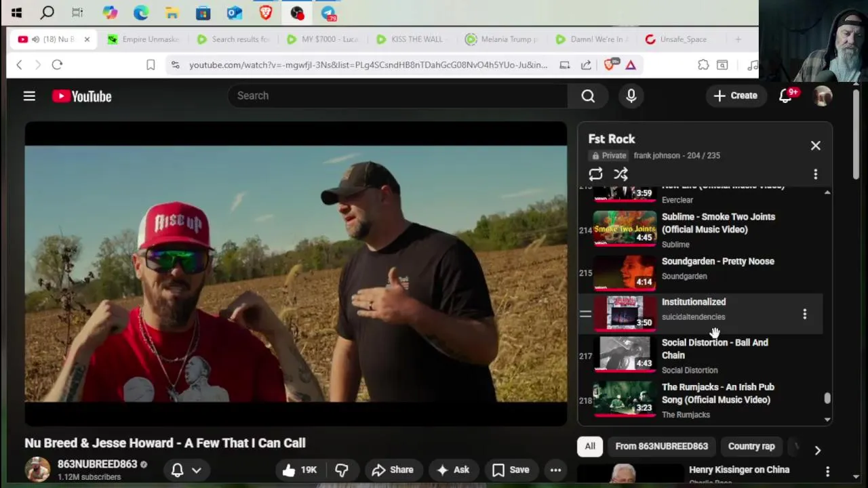Screen dimensions: 868x488
Task: Open Henry Kissinger on China video
Action: click(738, 470)
